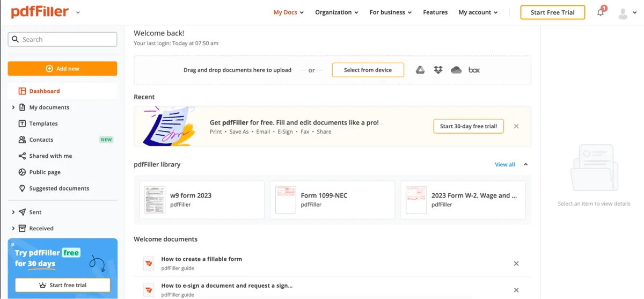Click the Add new plus icon

click(x=49, y=69)
